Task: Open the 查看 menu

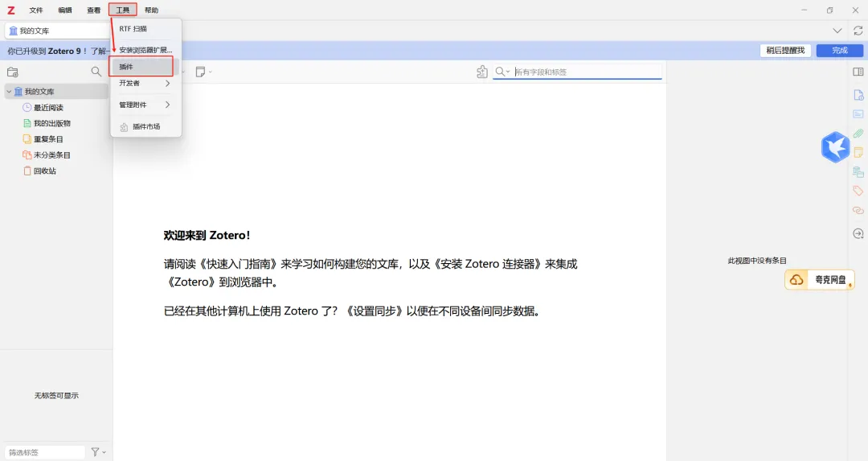Action: tap(93, 10)
